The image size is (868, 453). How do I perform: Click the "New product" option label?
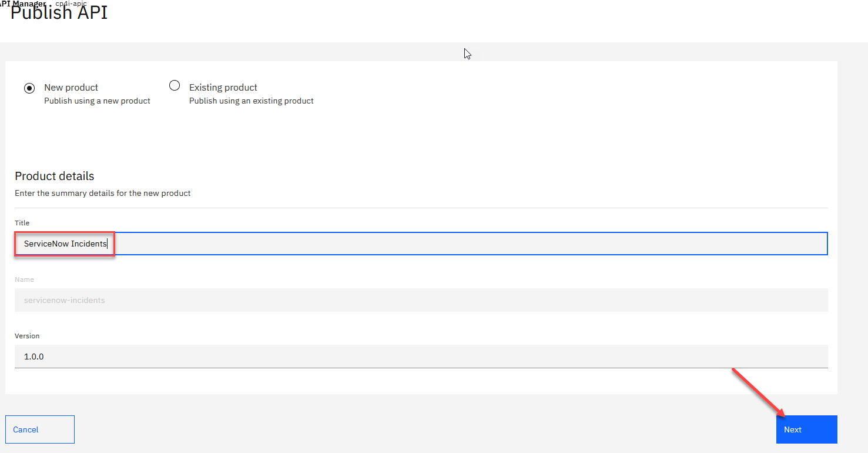71,88
